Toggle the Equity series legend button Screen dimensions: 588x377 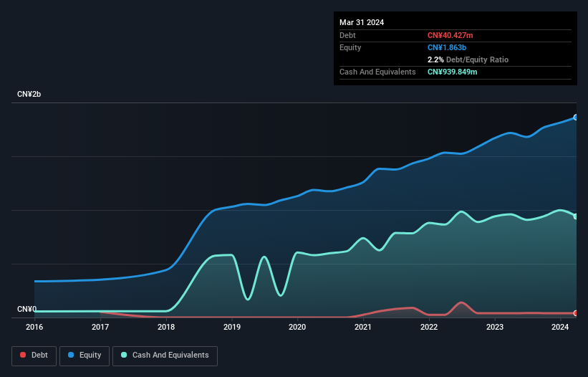85,355
